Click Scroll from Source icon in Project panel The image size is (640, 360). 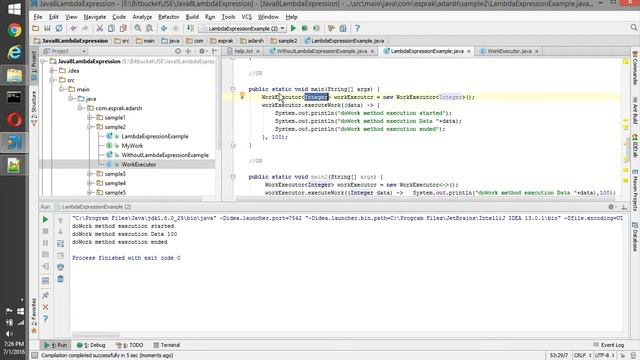coord(178,51)
